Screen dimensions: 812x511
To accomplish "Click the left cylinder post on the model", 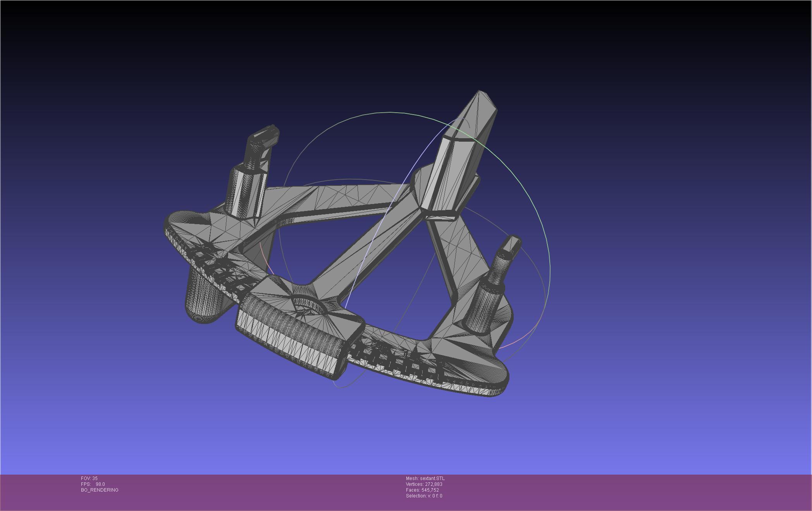I will point(246,192).
